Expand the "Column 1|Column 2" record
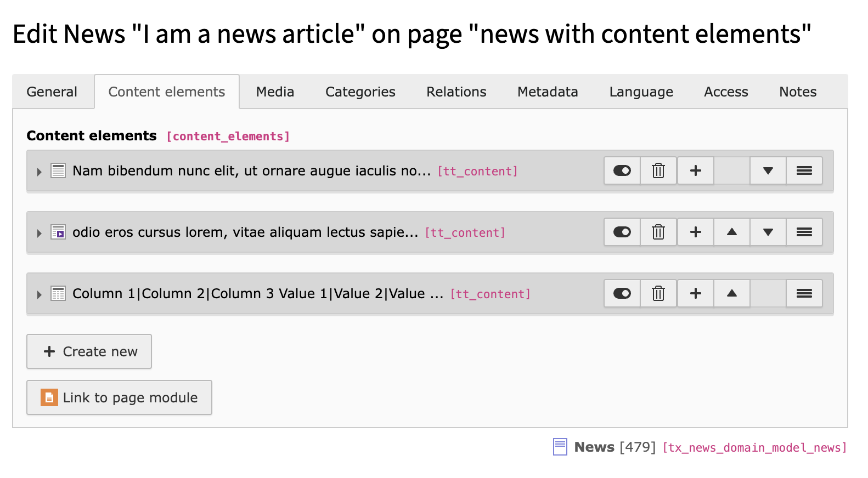 [x=39, y=294]
